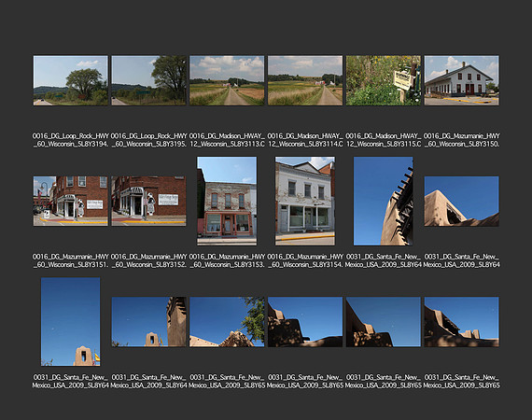Screen dimensions: 532x420
Task: Open the SL8Y3153 portrait red storefront thumbnail
Action: (227, 201)
